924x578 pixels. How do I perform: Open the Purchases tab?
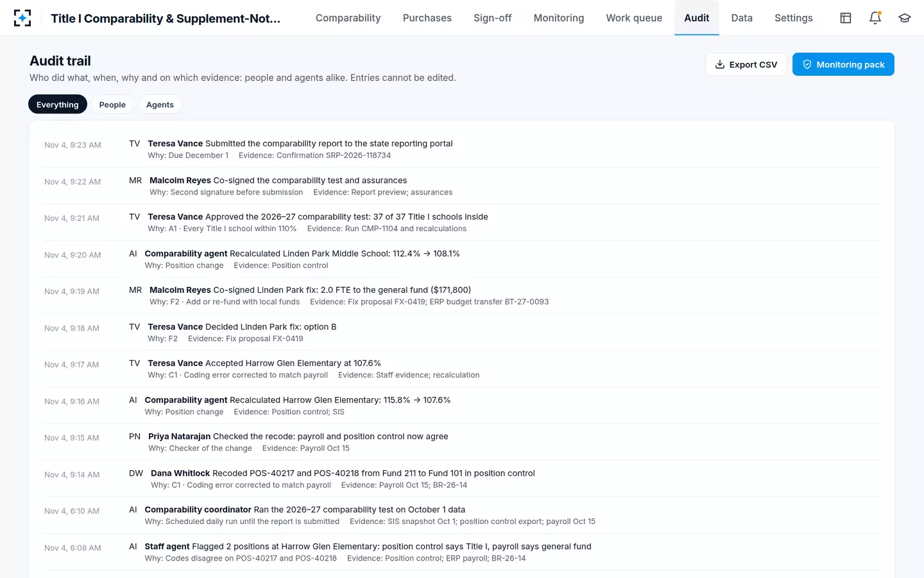[427, 18]
